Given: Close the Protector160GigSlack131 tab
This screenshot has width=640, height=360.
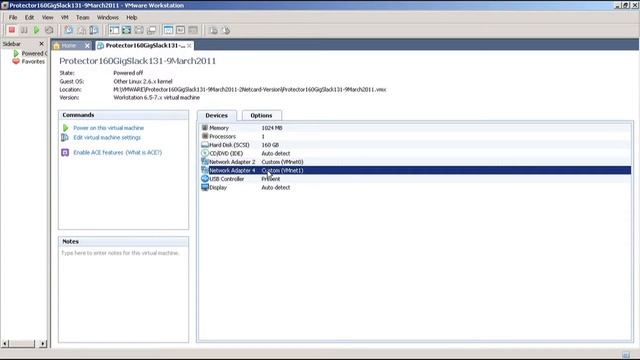Looking at the screenshot, I should [189, 46].
